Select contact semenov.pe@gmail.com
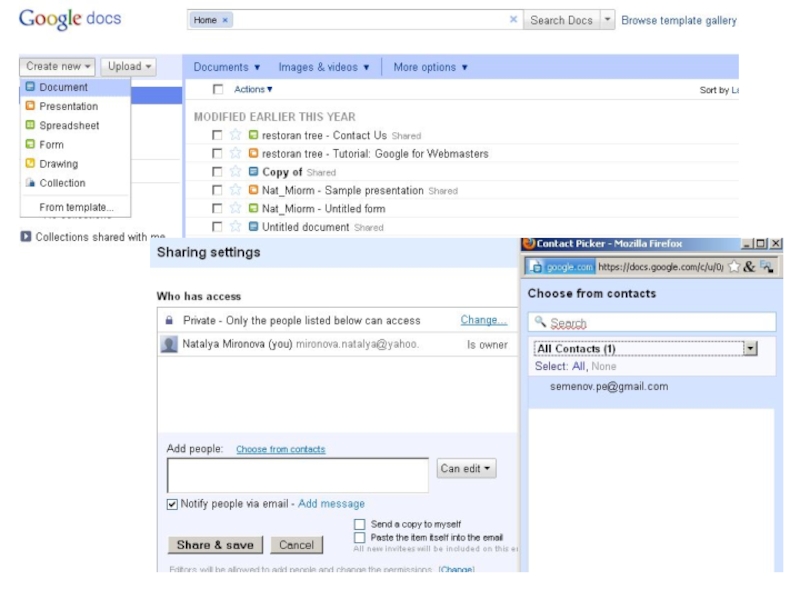 click(x=609, y=386)
